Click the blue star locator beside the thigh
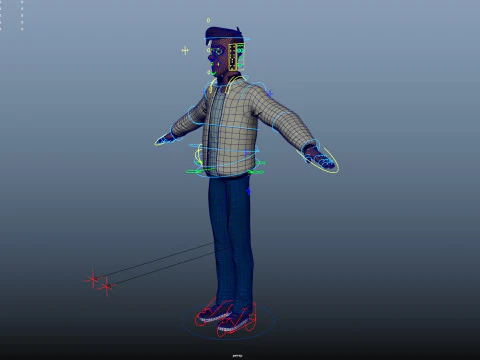Screen dimensions: 480x360 tap(248, 191)
